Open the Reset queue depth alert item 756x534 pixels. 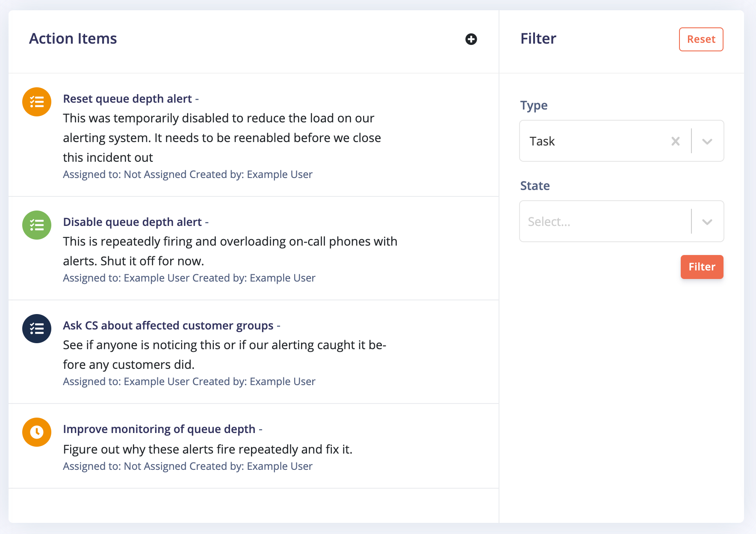click(x=127, y=99)
